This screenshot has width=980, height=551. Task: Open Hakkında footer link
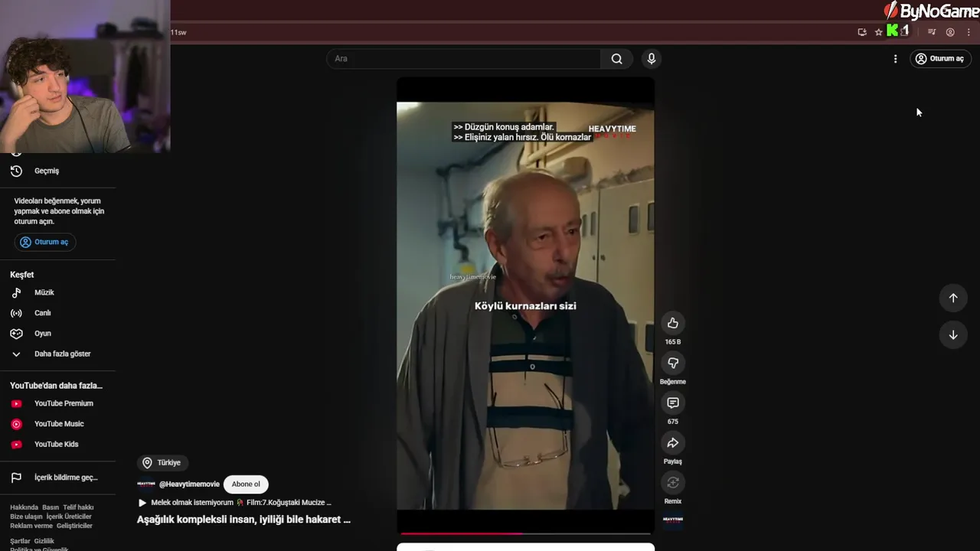coord(24,507)
